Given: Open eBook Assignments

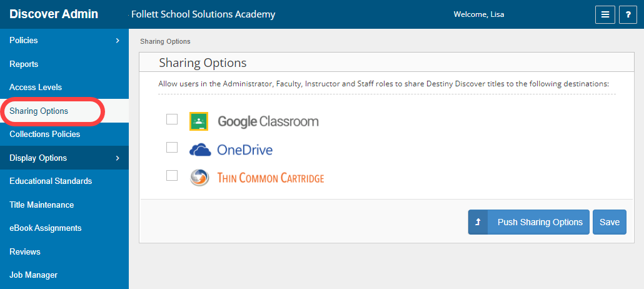Looking at the screenshot, I should click(x=64, y=228).
